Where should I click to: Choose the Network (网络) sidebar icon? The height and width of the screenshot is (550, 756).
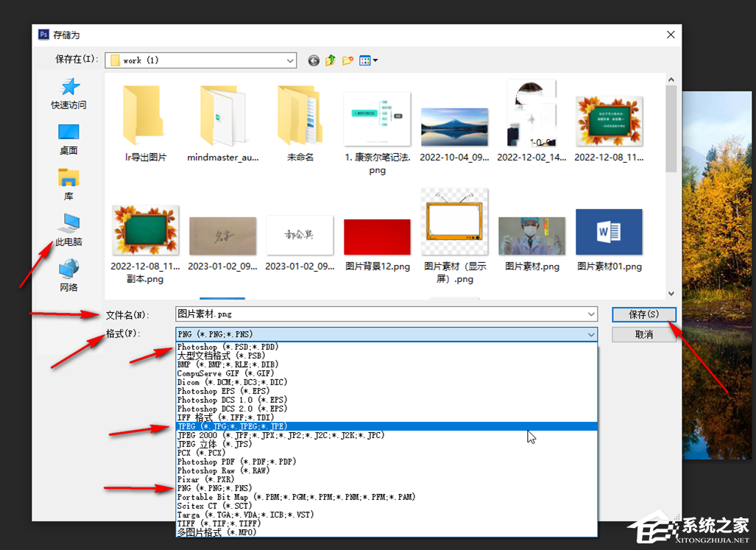(68, 269)
